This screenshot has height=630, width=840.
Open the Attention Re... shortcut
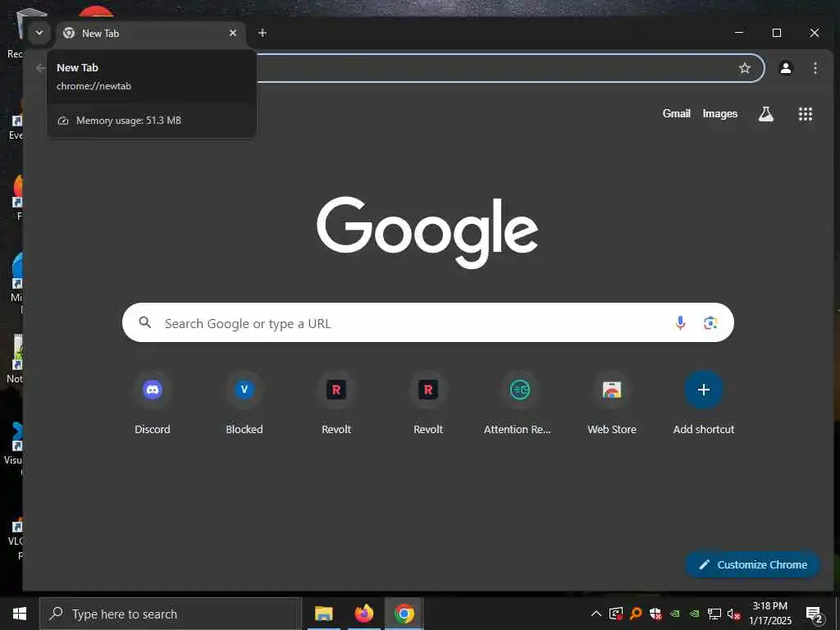click(519, 403)
